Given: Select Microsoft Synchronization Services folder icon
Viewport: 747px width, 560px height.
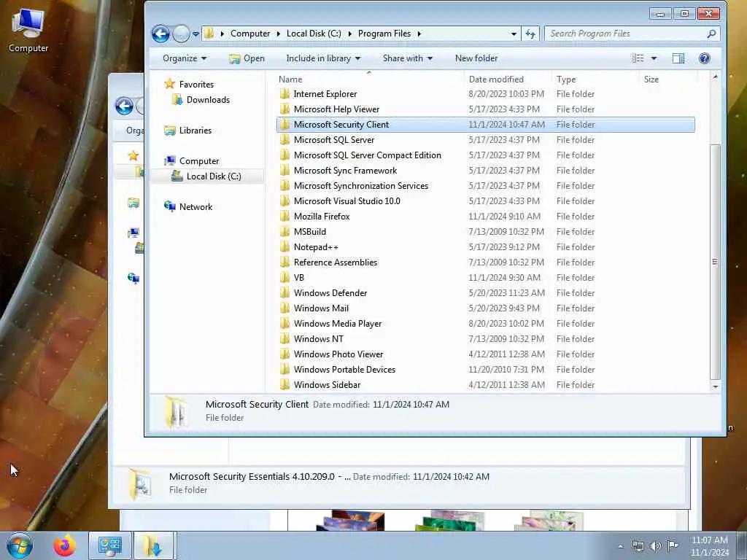Looking at the screenshot, I should 285,186.
